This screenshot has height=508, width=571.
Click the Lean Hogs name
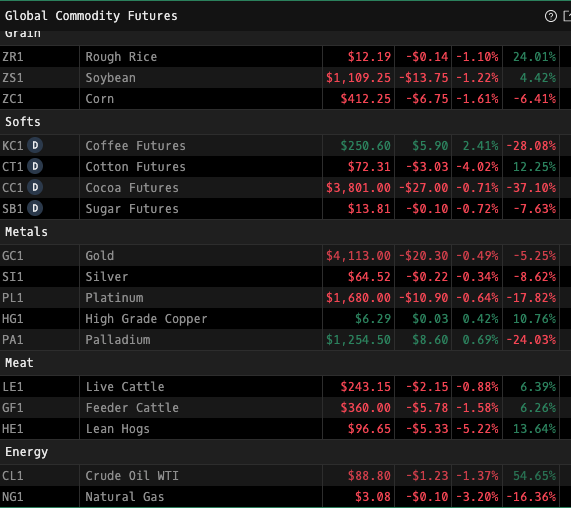coord(118,429)
